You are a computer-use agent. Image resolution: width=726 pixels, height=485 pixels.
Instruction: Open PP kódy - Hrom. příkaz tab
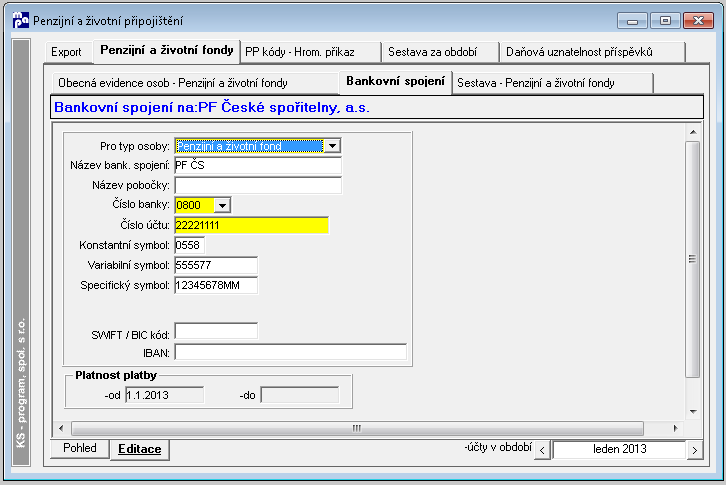[x=311, y=52]
